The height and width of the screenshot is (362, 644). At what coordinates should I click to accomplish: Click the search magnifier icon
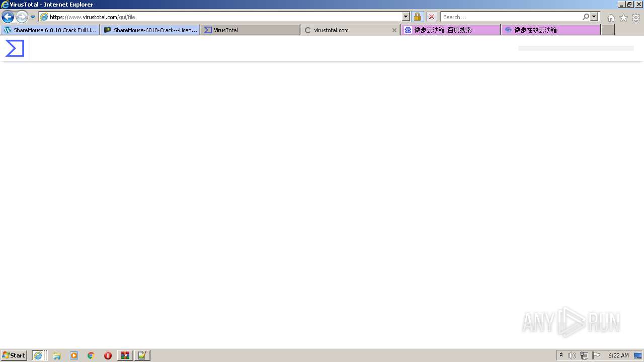coord(586,17)
